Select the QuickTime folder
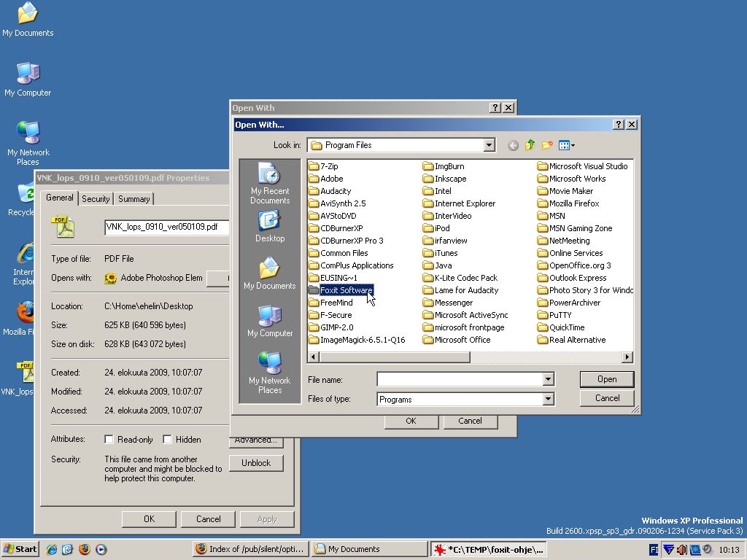 561,327
